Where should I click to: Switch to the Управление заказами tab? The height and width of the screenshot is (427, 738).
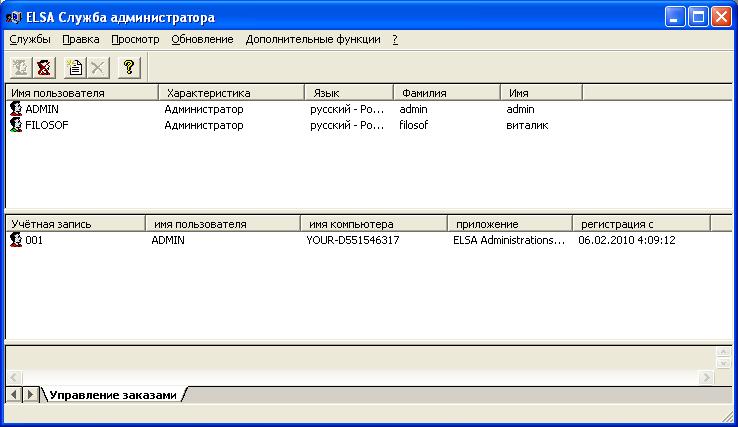pos(113,395)
